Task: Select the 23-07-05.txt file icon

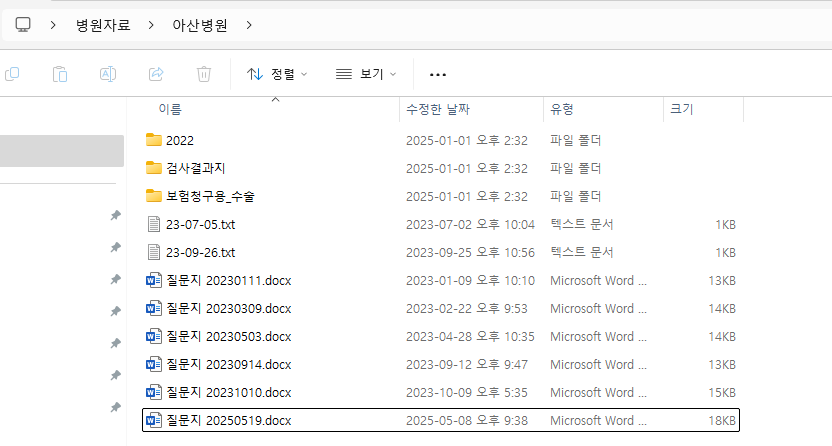Action: click(154, 224)
